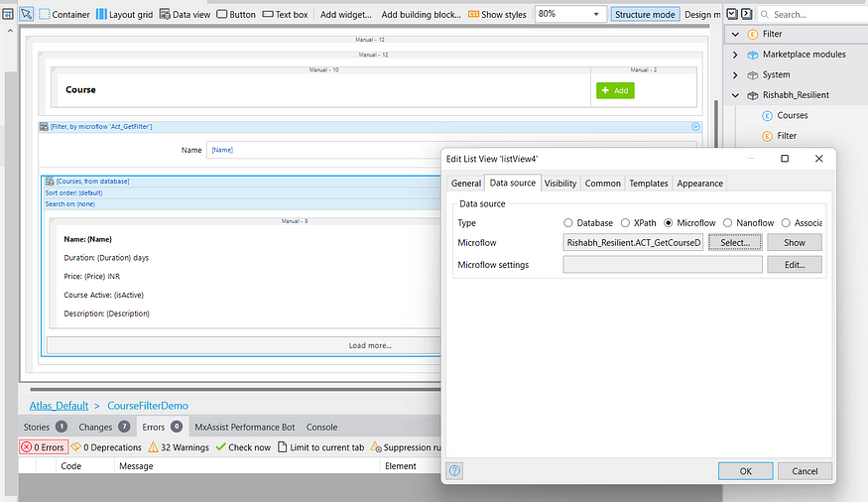Toggle the 0 Errors filter

[44, 447]
